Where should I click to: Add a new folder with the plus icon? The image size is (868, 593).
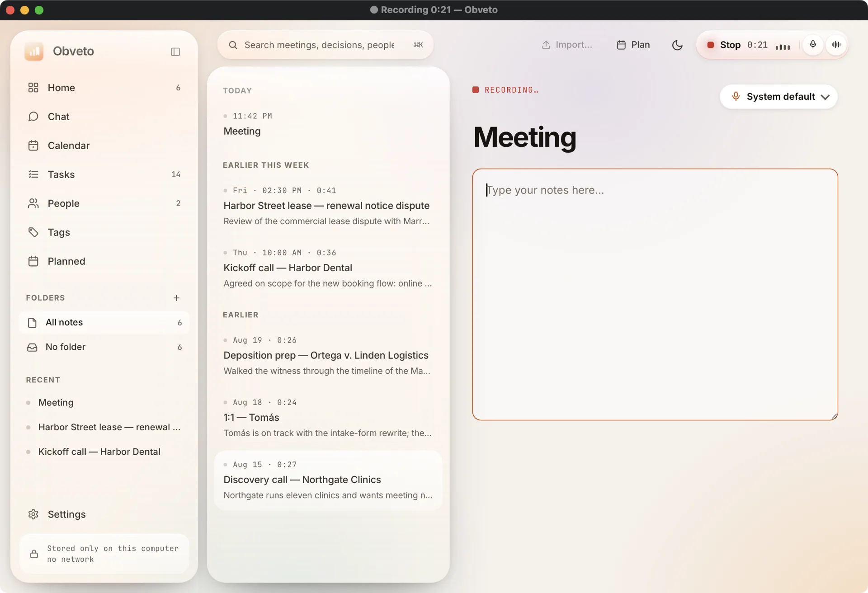[x=176, y=298]
